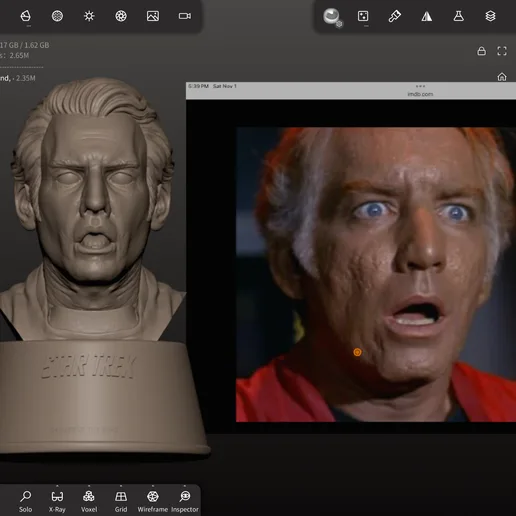Image resolution: width=516 pixels, height=516 pixels.
Task: Open the Camera settings icon
Action: tap(185, 16)
